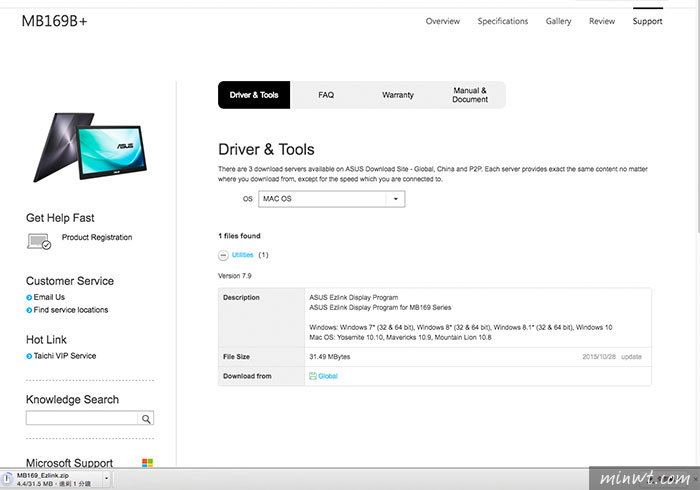Open Find service locations link

[x=71, y=310]
